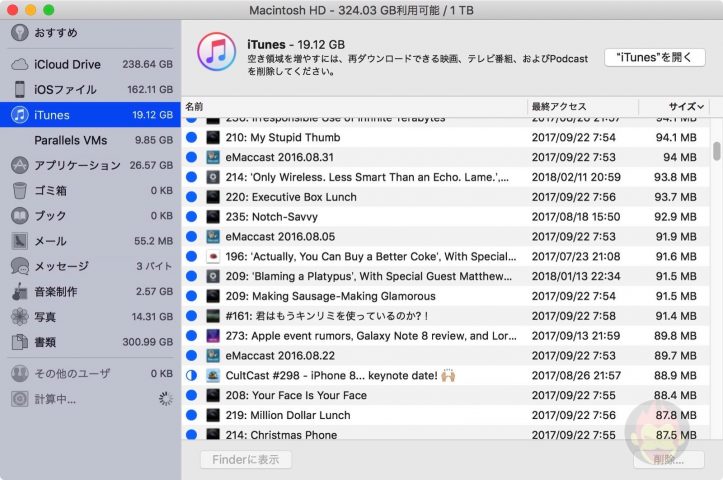Screen dimensions: 723x480
Task: Click artwork of eMaccast 2016.08.05
Action: tap(213, 237)
